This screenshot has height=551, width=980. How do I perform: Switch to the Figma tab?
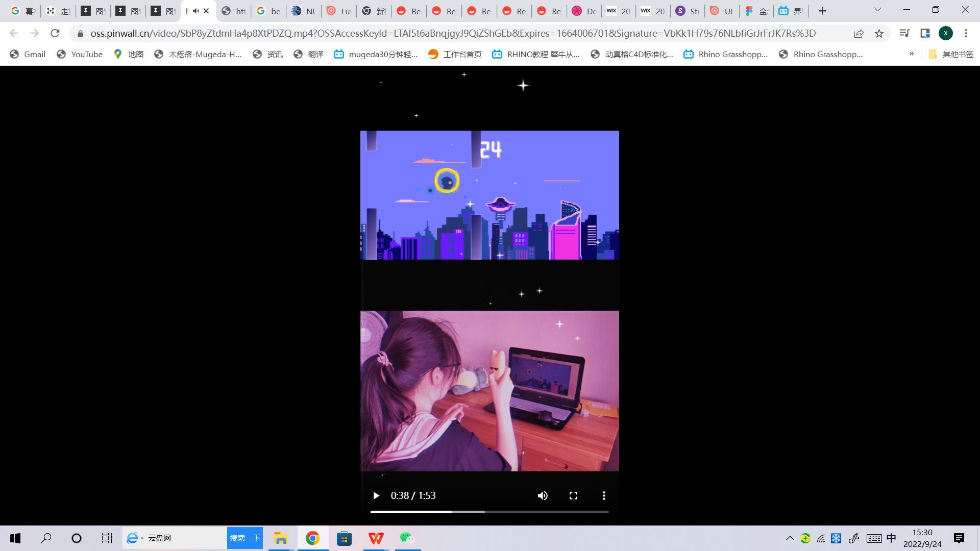[756, 11]
